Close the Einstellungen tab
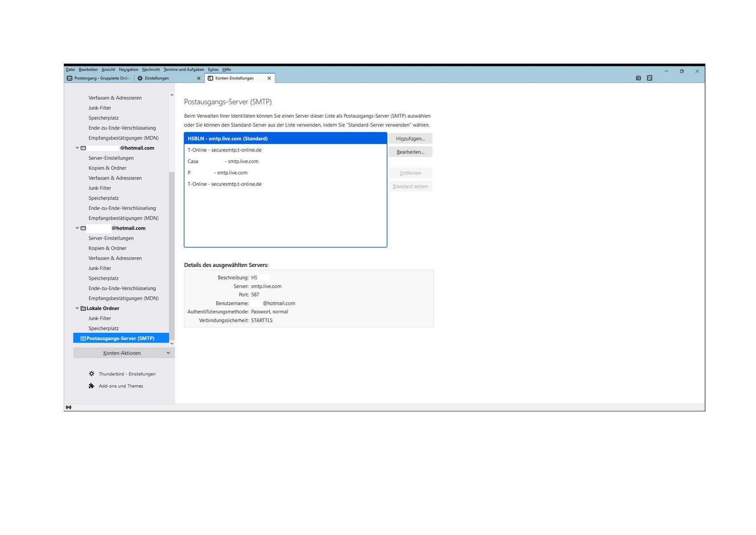The height and width of the screenshot is (535, 756). 199,78
